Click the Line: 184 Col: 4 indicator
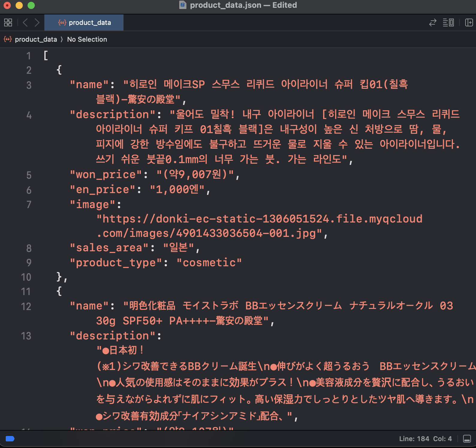 [425, 439]
